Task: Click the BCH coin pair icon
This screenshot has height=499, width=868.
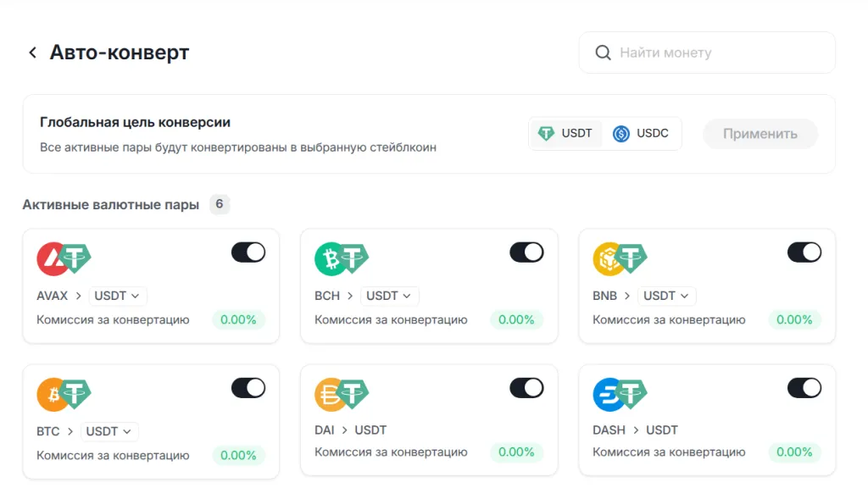Action: pos(342,258)
